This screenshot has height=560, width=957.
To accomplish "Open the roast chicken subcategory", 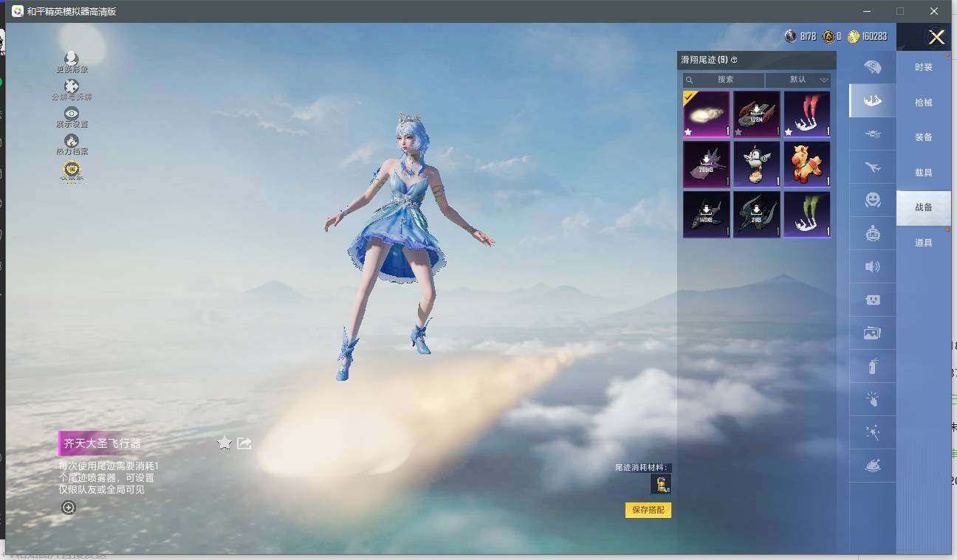I will click(872, 466).
